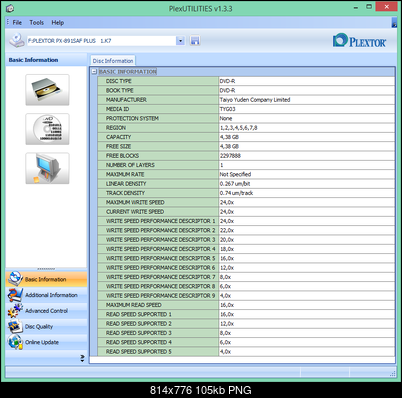Select the READ SPEED SUPPORTED 1 row
Viewport: 402px width, 398px height.
pyautogui.click(x=246, y=314)
